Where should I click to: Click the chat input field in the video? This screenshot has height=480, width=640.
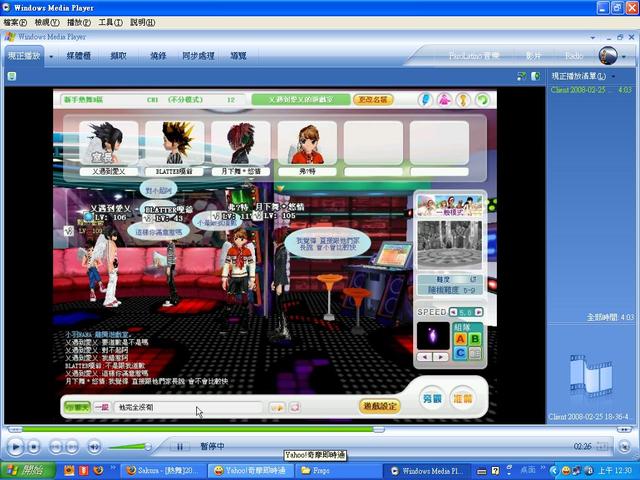(189, 407)
